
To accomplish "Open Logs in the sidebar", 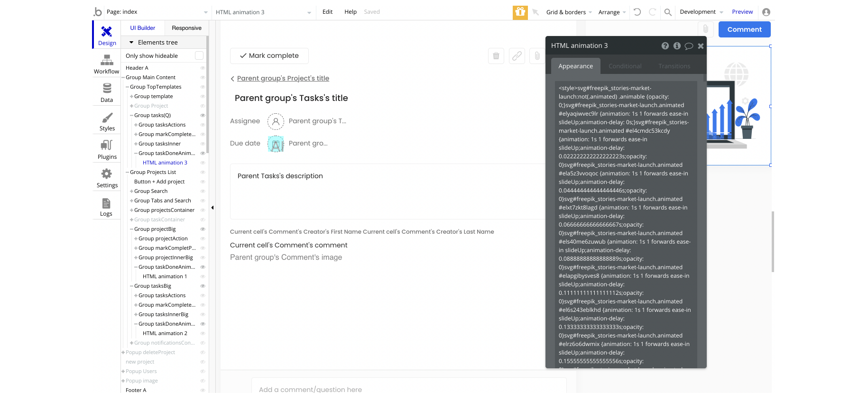I will (x=107, y=207).
